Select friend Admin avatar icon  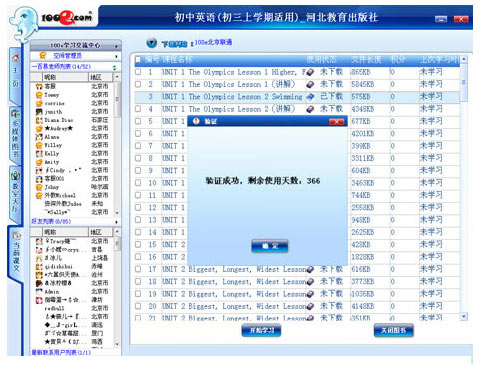[39, 292]
